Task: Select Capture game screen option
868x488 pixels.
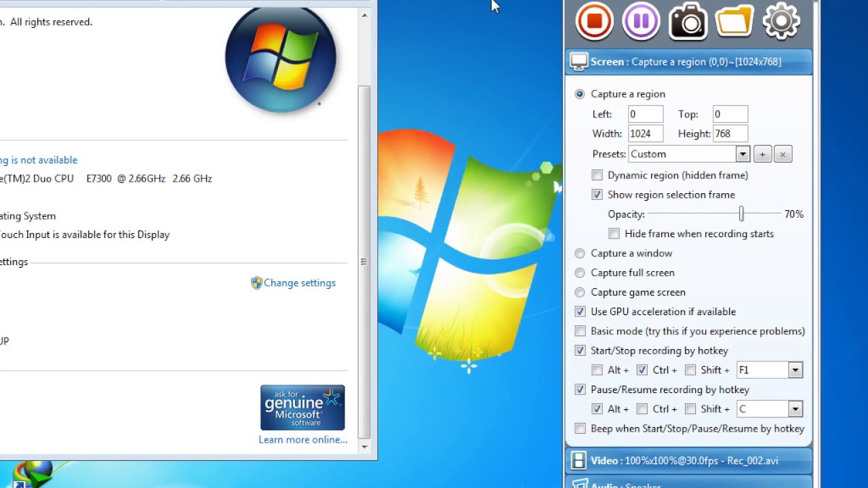Action: [x=580, y=293]
